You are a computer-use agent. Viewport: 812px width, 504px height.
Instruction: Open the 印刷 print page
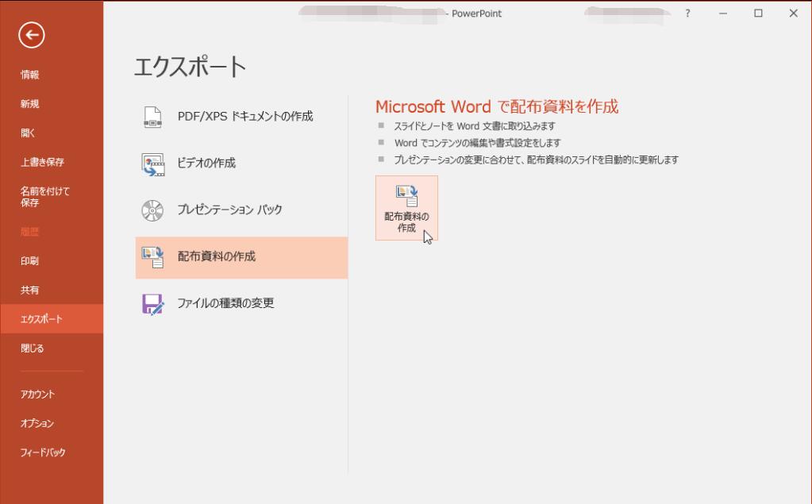(x=30, y=261)
